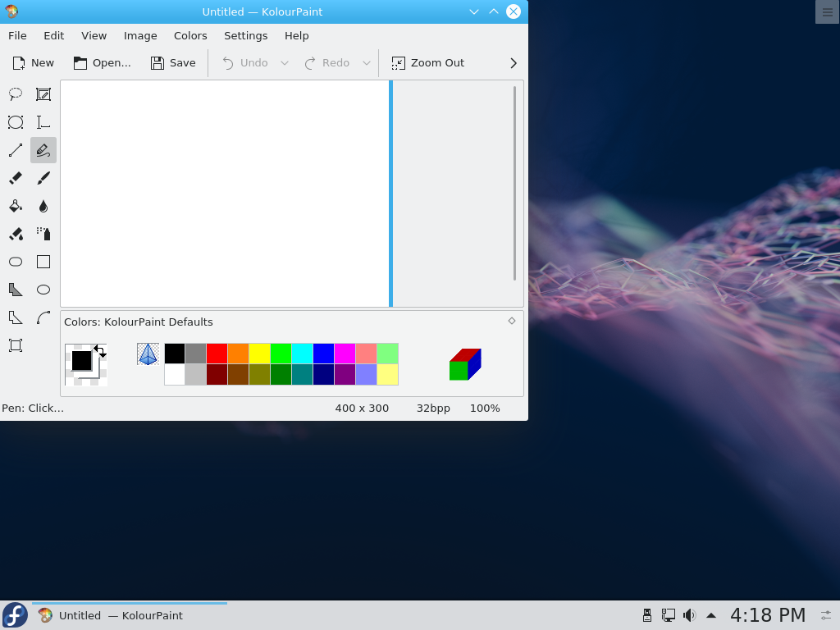Screen dimensions: 840x630
Task: Select the Rectangle tool
Action: pyautogui.click(x=43, y=262)
